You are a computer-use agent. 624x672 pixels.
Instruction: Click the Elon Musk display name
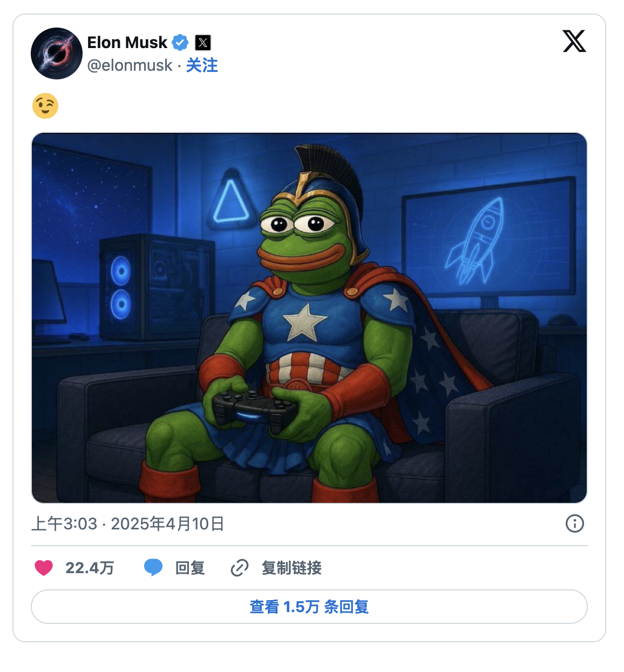[127, 42]
